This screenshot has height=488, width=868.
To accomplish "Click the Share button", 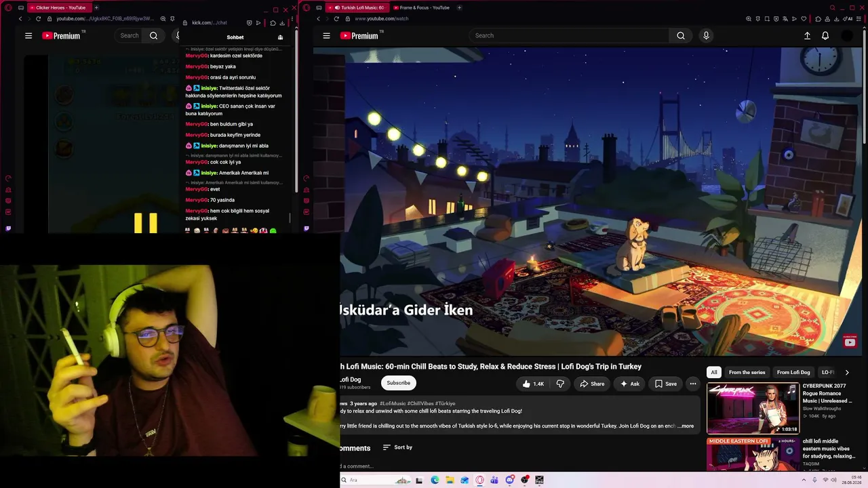I will (591, 384).
